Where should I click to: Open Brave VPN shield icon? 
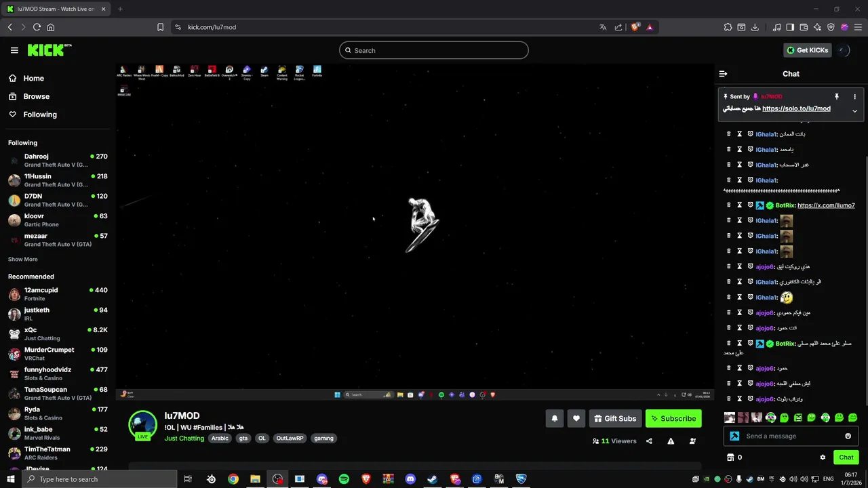pos(831,27)
